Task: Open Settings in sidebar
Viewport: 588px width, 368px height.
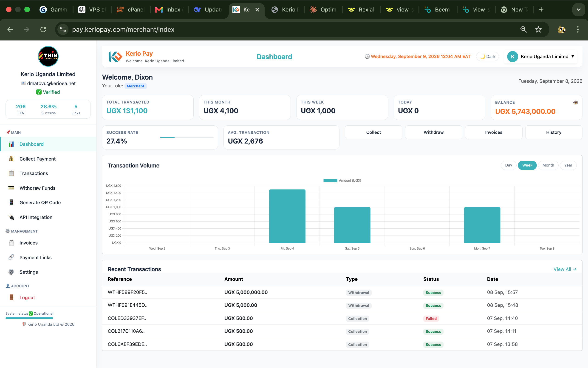Action: 48,272
